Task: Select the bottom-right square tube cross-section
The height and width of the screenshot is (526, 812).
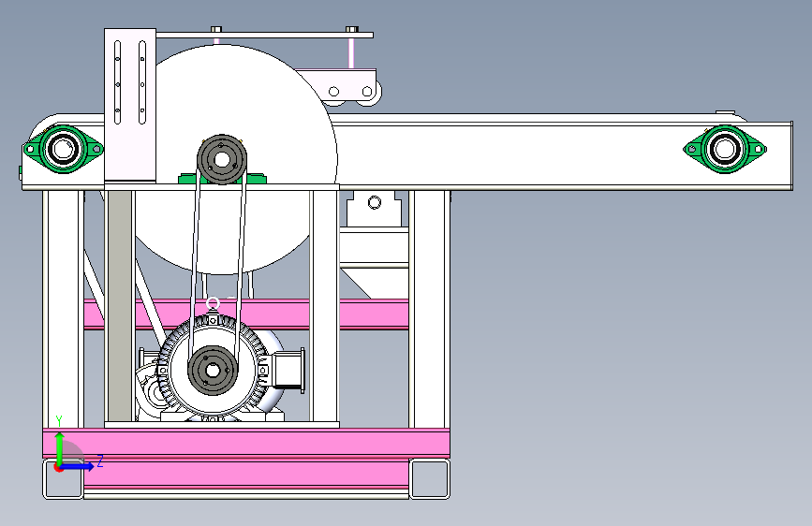Action: pyautogui.click(x=429, y=479)
